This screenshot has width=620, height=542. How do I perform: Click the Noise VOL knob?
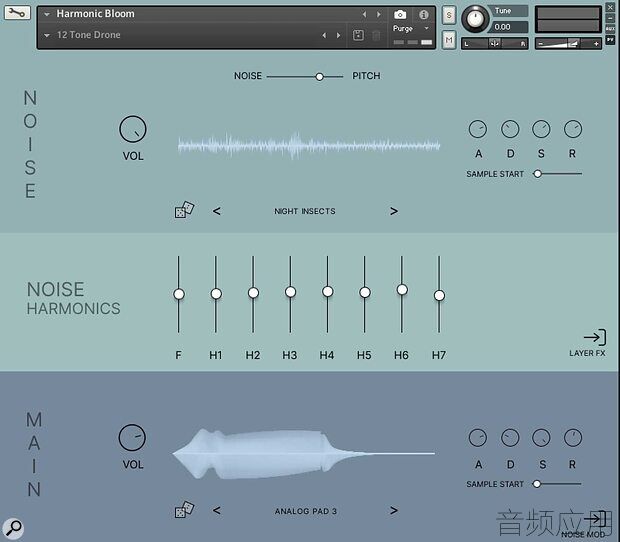[x=133, y=129]
